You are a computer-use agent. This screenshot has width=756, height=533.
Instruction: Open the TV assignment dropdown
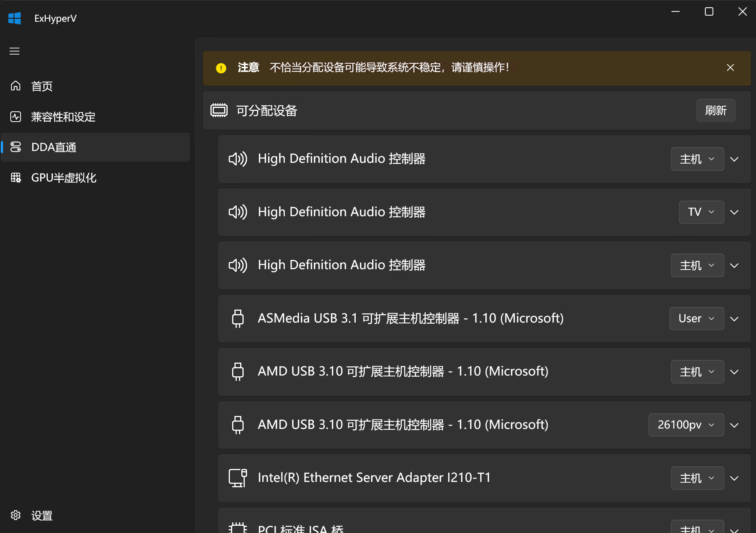[x=701, y=212]
